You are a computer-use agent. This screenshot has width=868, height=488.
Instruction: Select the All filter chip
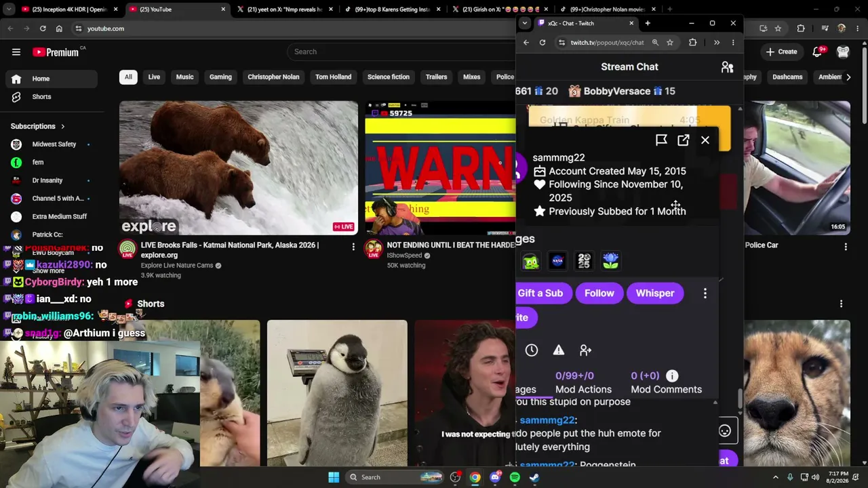click(128, 77)
